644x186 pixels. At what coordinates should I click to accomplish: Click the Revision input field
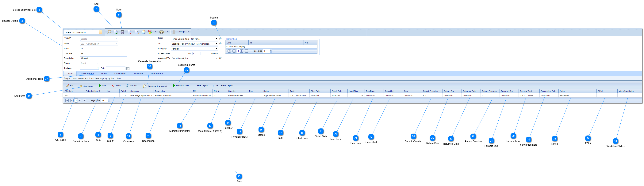pyautogui.click(x=90, y=68)
